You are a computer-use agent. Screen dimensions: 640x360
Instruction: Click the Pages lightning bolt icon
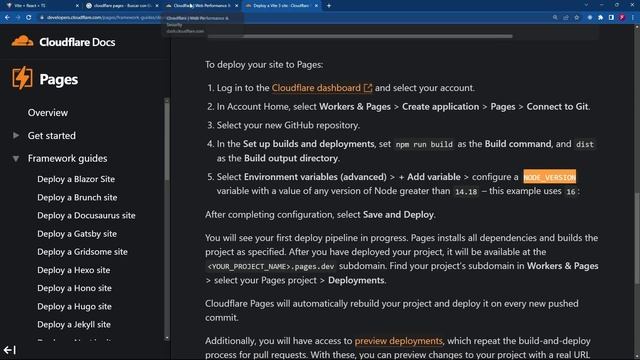tap(22, 78)
